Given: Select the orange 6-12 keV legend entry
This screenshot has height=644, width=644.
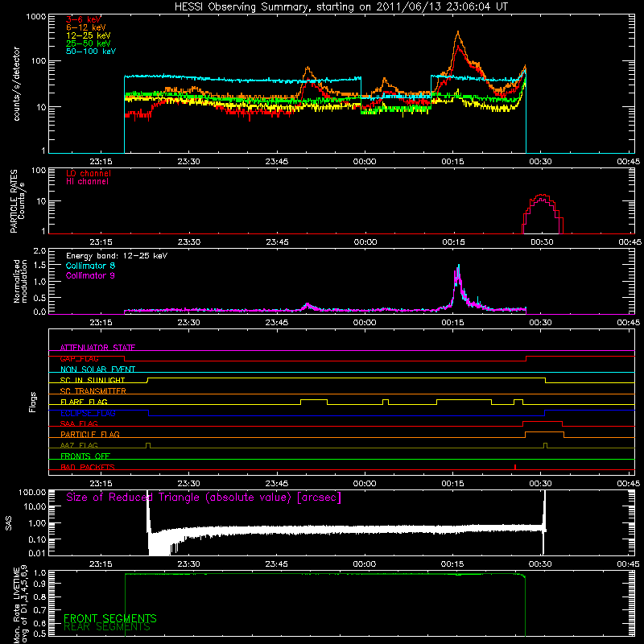Looking at the screenshot, I should coord(86,27).
